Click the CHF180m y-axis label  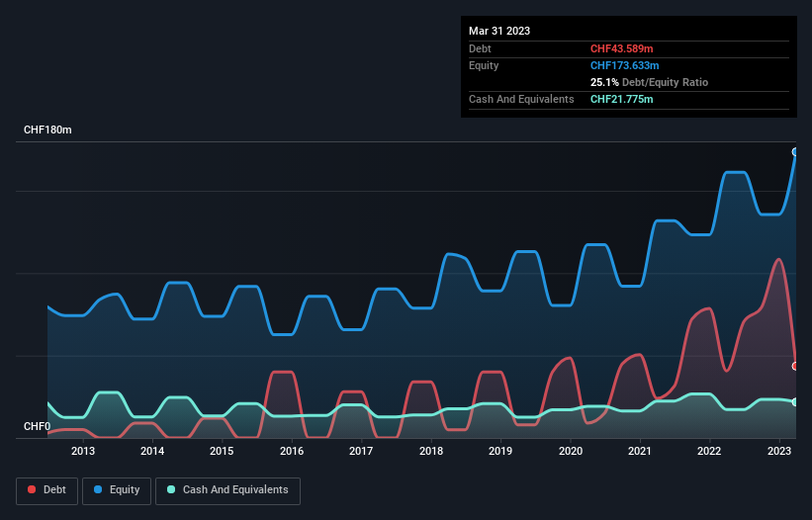[47, 130]
